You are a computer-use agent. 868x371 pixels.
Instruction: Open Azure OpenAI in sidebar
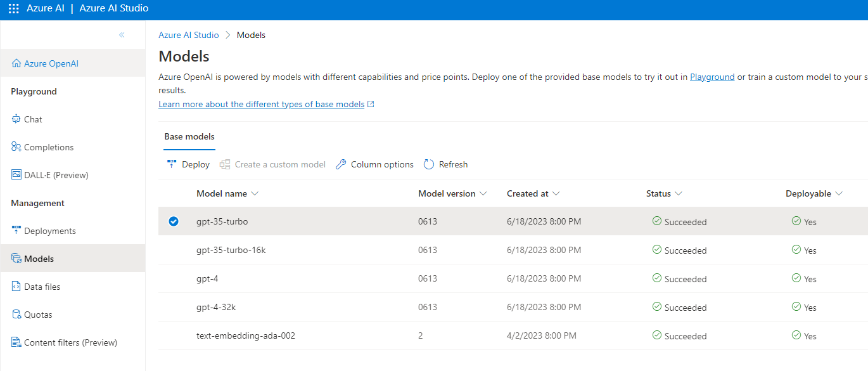[73, 63]
